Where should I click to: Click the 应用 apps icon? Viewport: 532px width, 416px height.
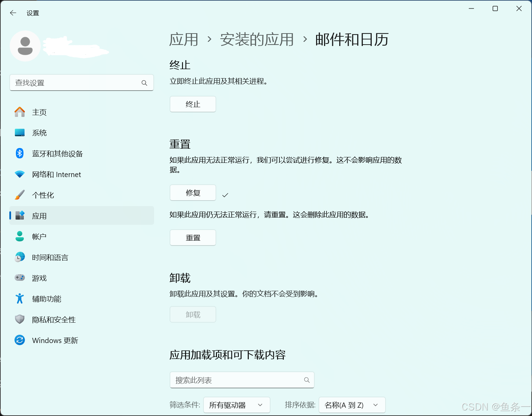point(20,215)
